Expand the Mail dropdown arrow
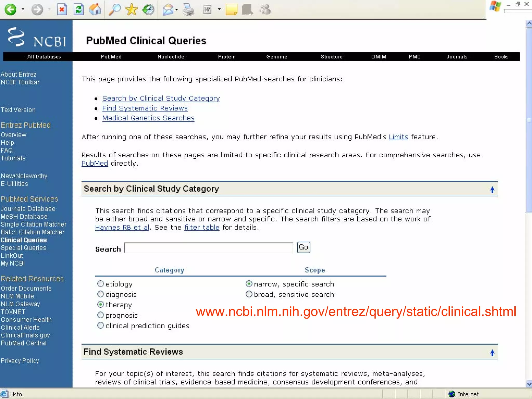532x399 pixels. pos(177,10)
